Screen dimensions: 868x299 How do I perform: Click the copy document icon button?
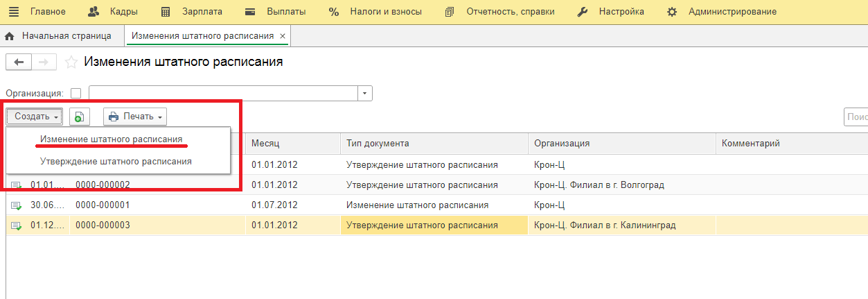point(80,117)
